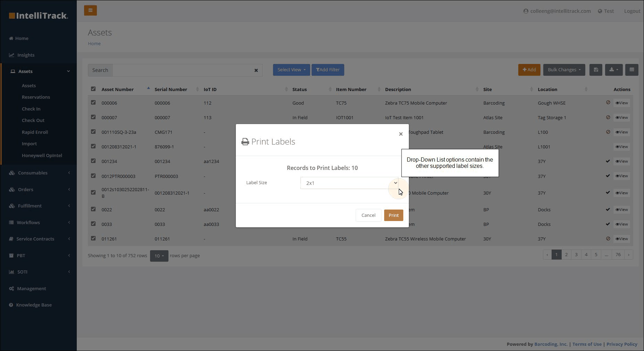The image size is (644, 351).
Task: Click the Add Filter button
Action: pyautogui.click(x=328, y=70)
